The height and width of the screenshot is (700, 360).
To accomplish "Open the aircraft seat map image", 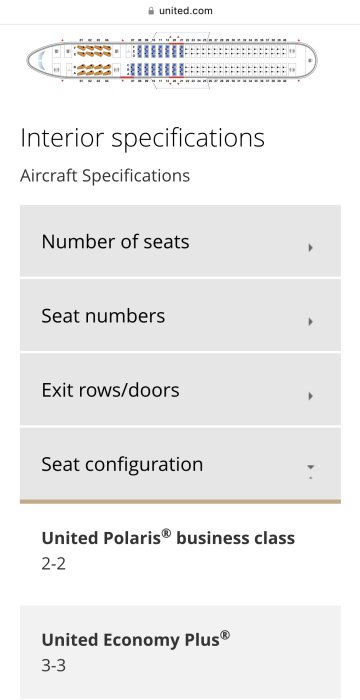I will tap(172, 61).
